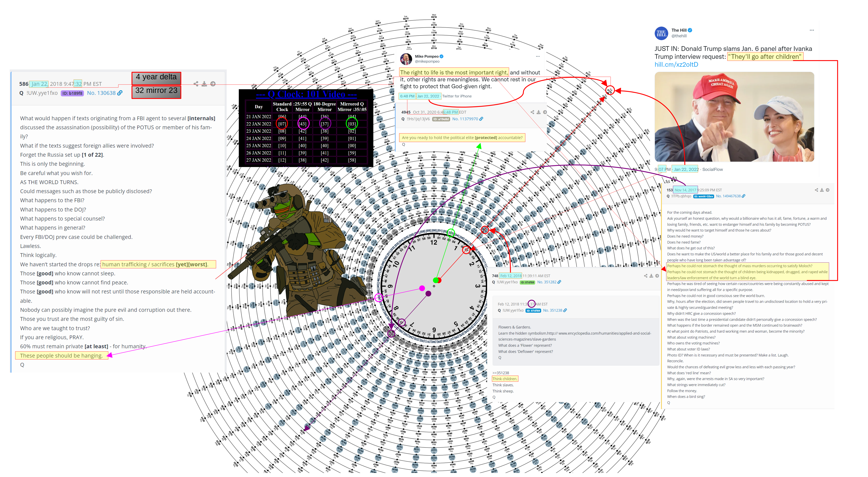The width and height of the screenshot is (868, 477).
Task: Click The Hill's verified badge
Action: (x=690, y=30)
